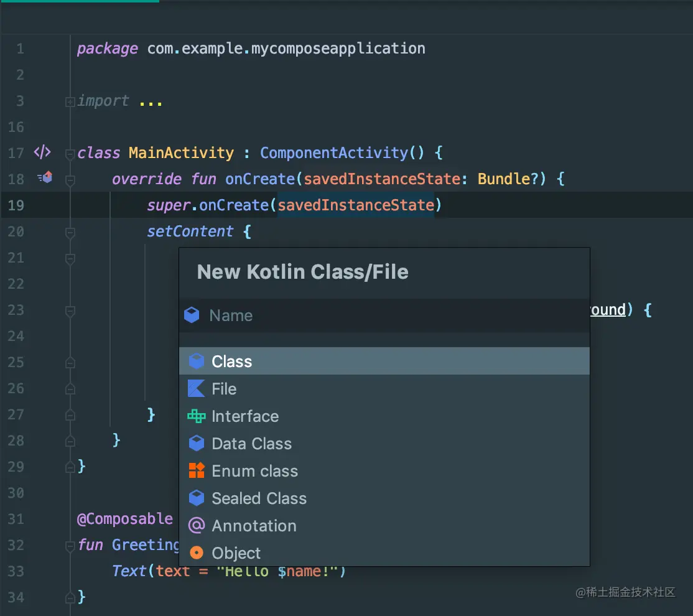693x616 pixels.
Task: Click line number 19 in the gutter
Action: 16,205
